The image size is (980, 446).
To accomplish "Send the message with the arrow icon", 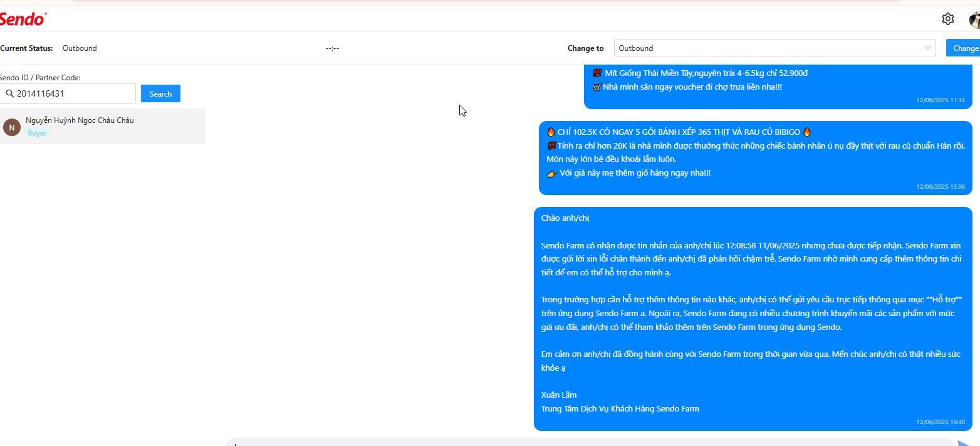I will (965, 442).
